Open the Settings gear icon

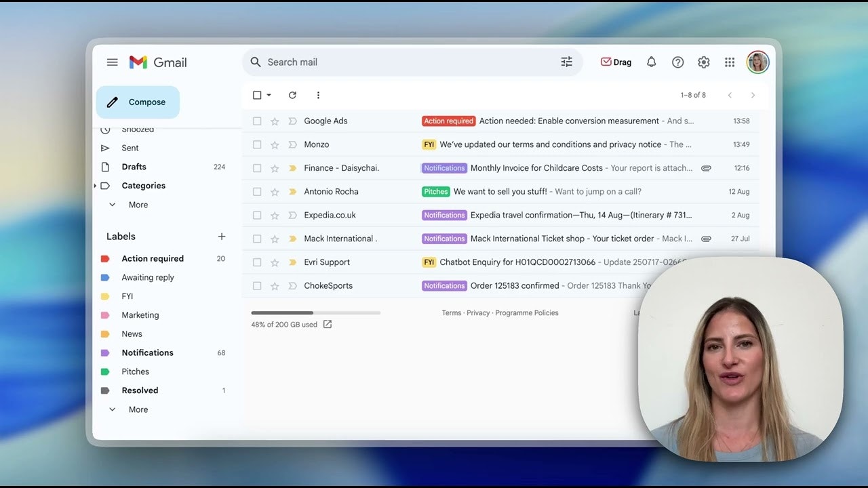coord(704,62)
